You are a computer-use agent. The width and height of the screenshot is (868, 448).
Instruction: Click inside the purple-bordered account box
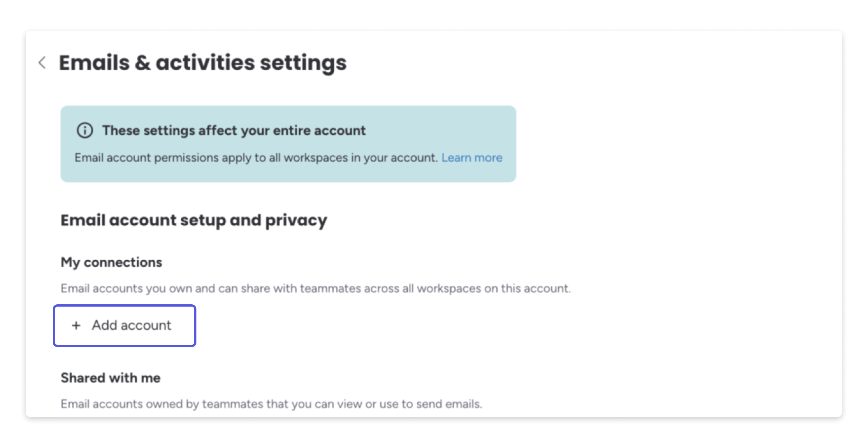tap(124, 325)
